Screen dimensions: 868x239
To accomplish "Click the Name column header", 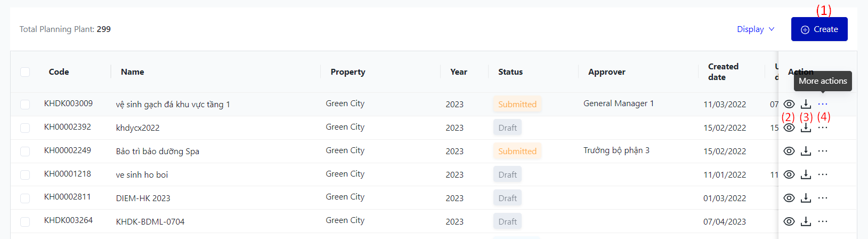I will coord(133,72).
